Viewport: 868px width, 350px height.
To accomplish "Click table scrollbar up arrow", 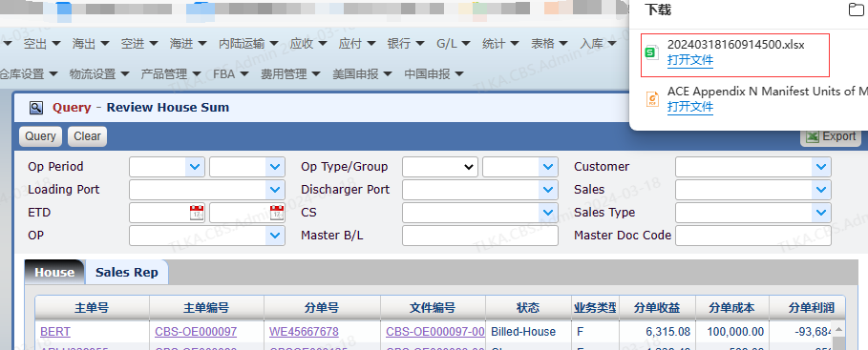I will pos(838,330).
